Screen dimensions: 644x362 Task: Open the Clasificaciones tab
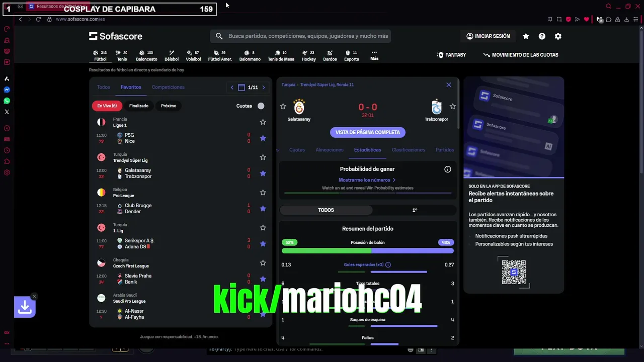[409, 150]
